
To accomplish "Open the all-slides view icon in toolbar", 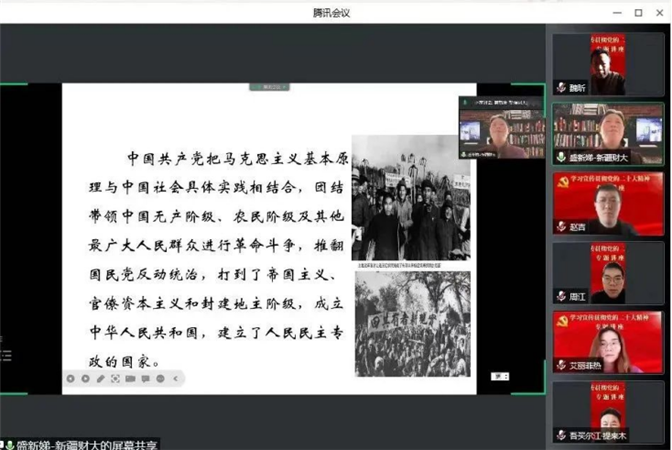I will 131,379.
